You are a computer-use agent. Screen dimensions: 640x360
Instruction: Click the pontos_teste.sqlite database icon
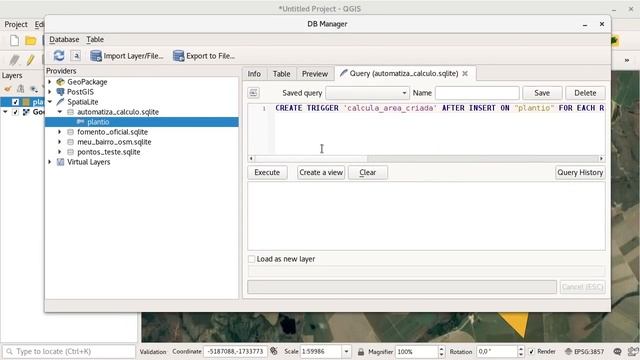coord(70,152)
